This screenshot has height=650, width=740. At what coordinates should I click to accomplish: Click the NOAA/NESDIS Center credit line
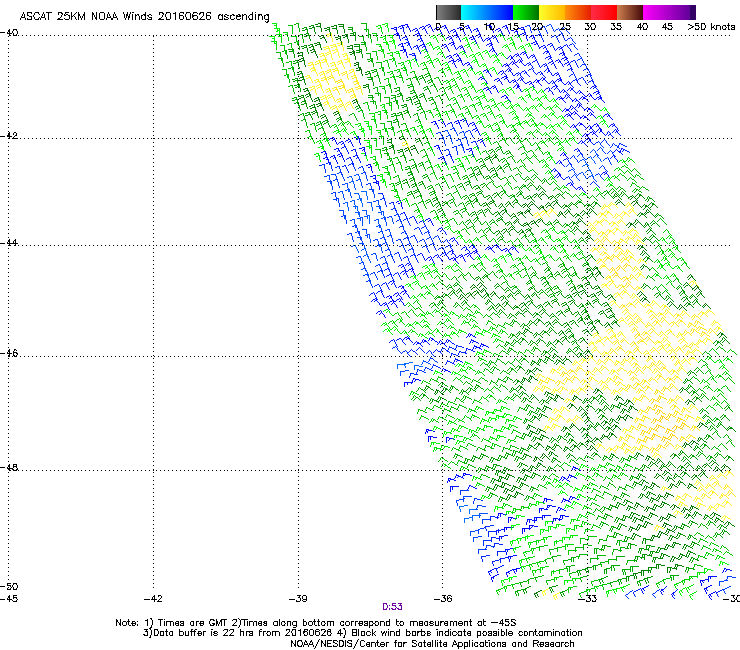[x=432, y=644]
